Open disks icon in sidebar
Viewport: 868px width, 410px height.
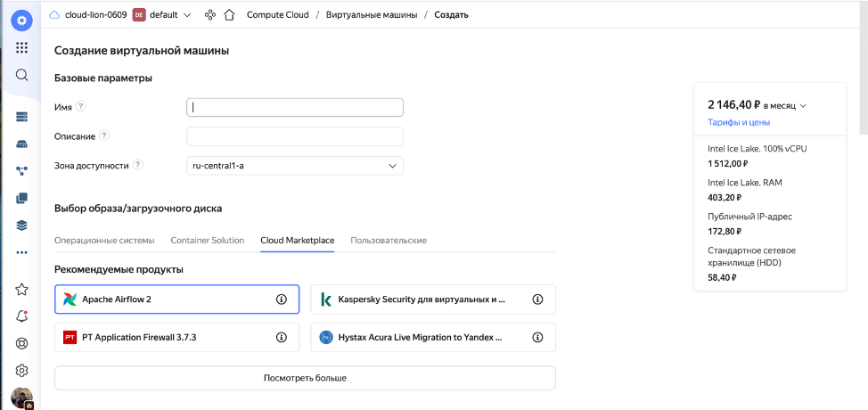pos(21,144)
